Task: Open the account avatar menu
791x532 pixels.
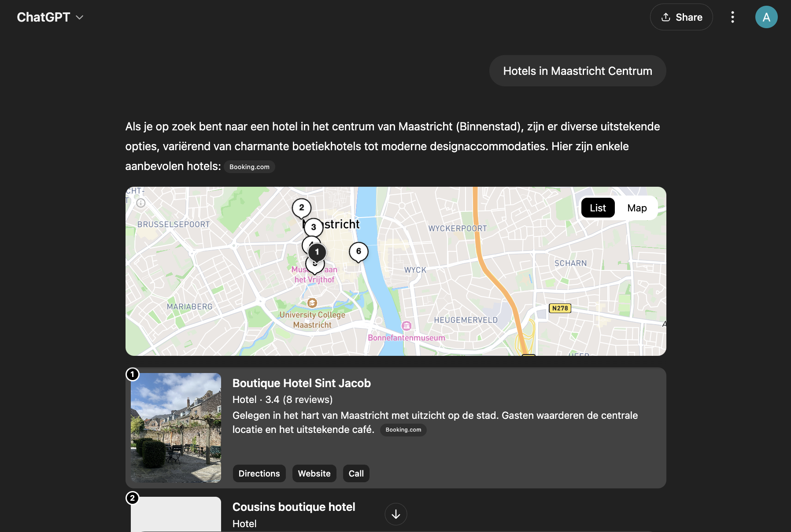Action: tap(766, 17)
